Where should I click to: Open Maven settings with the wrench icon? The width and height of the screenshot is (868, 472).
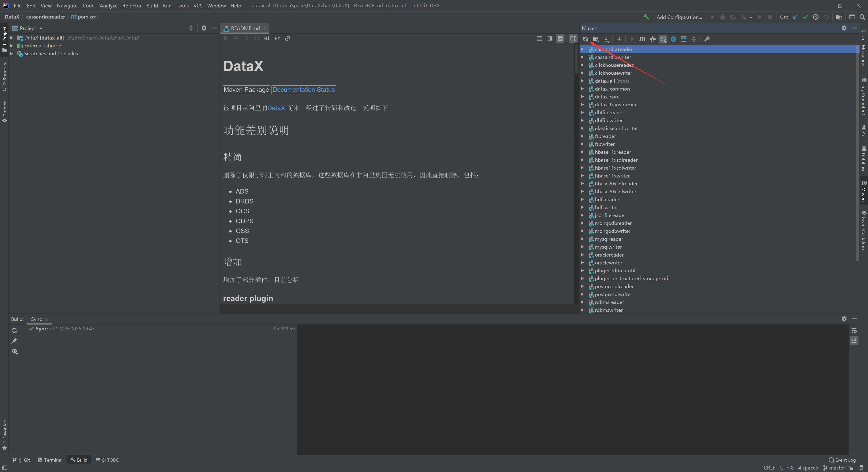[x=707, y=39]
